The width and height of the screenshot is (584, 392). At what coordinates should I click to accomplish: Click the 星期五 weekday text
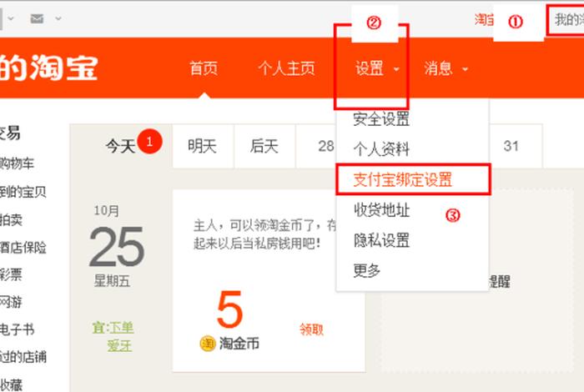112,281
